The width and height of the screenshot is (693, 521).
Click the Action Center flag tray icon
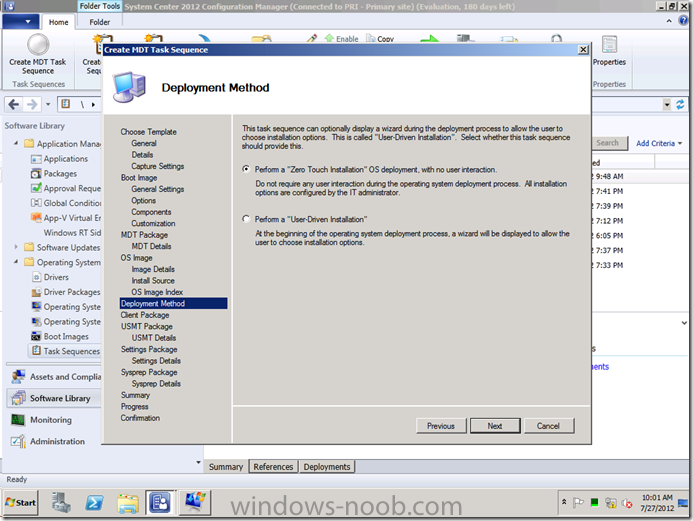[578, 502]
